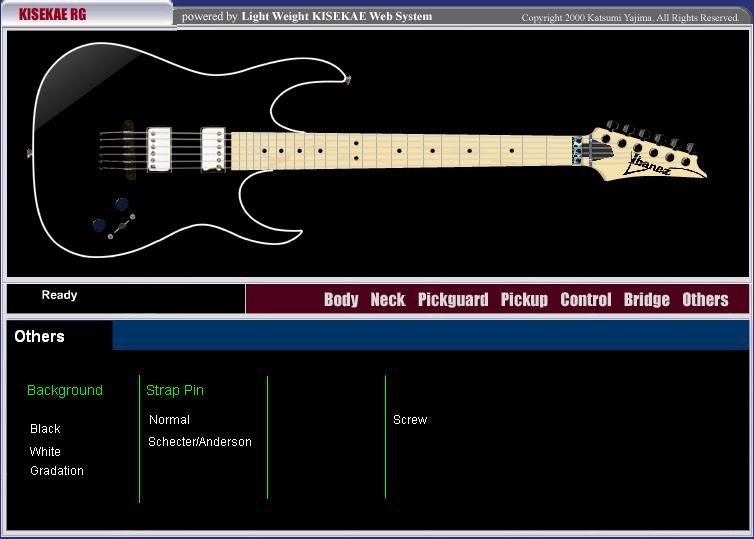Set background to White
754x539 pixels.
[45, 451]
